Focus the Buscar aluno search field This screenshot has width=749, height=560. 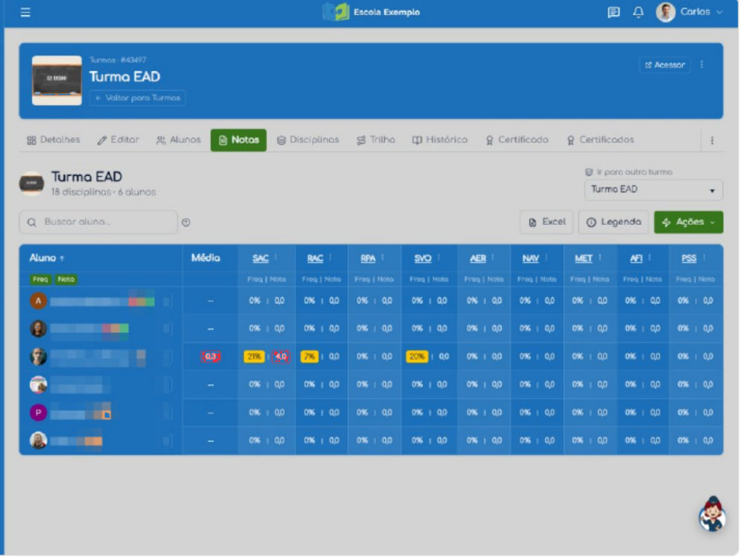coord(98,222)
